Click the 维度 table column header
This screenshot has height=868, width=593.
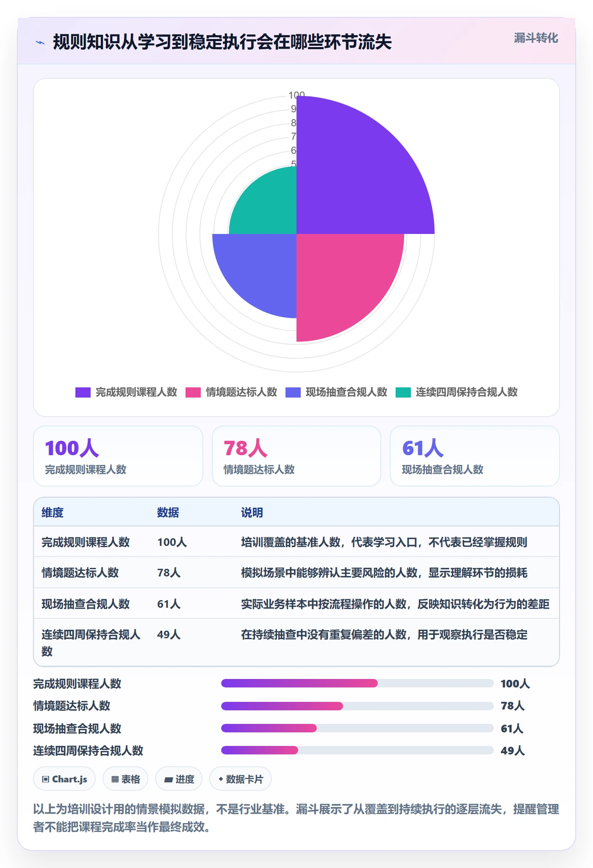pos(53,512)
